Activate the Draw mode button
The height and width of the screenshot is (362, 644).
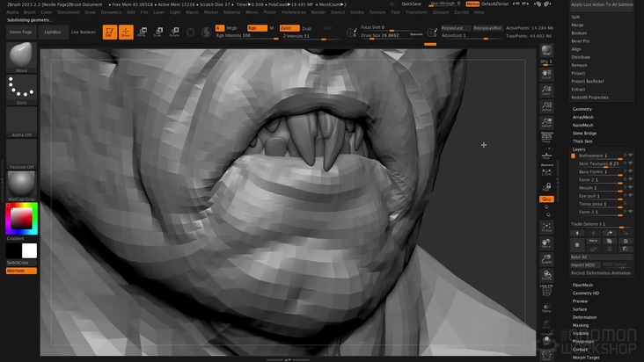point(126,33)
